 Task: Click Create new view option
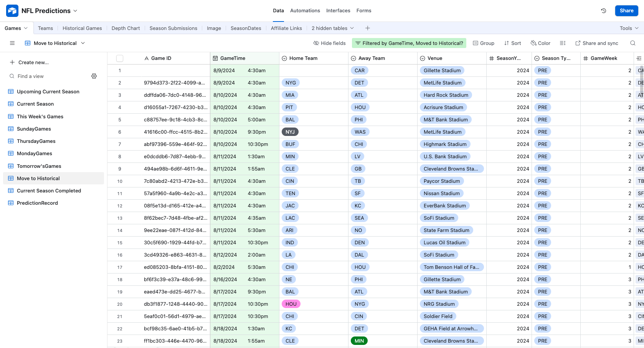tap(29, 62)
